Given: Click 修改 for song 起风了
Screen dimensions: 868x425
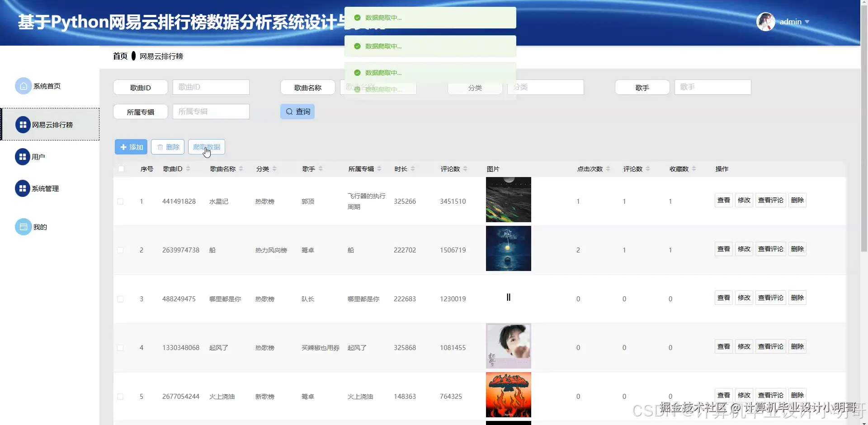Looking at the screenshot, I should [x=744, y=346].
